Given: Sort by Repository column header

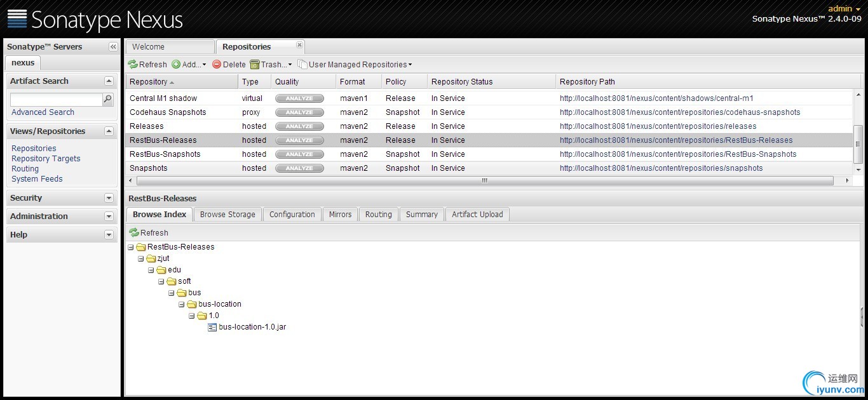Looking at the screenshot, I should (182, 82).
